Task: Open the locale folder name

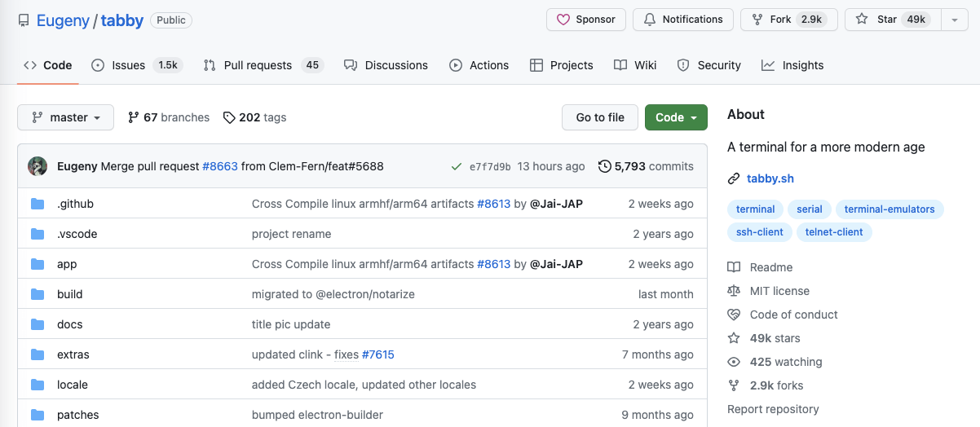Action: pos(73,385)
